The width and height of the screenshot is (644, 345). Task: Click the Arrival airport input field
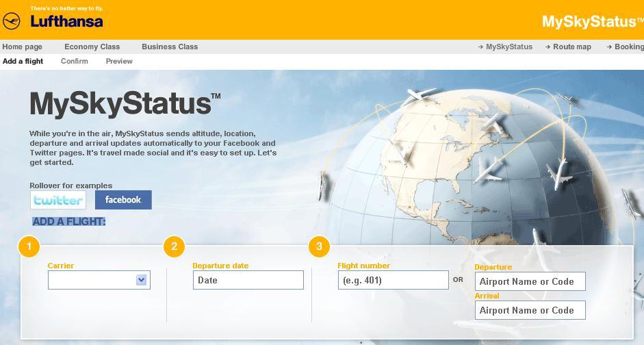[x=530, y=311]
